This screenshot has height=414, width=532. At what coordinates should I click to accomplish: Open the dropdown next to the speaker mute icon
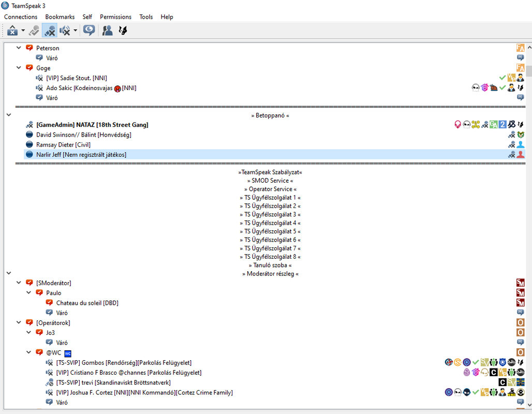pos(75,31)
